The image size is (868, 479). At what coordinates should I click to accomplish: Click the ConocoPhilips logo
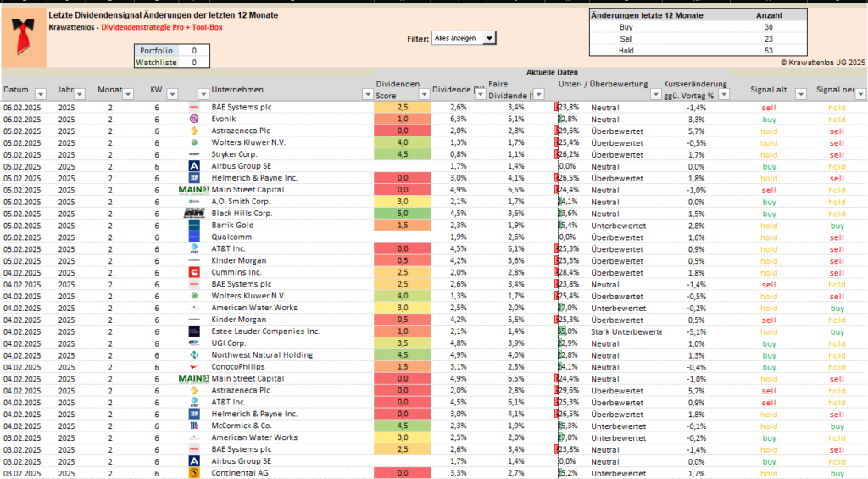tap(194, 366)
